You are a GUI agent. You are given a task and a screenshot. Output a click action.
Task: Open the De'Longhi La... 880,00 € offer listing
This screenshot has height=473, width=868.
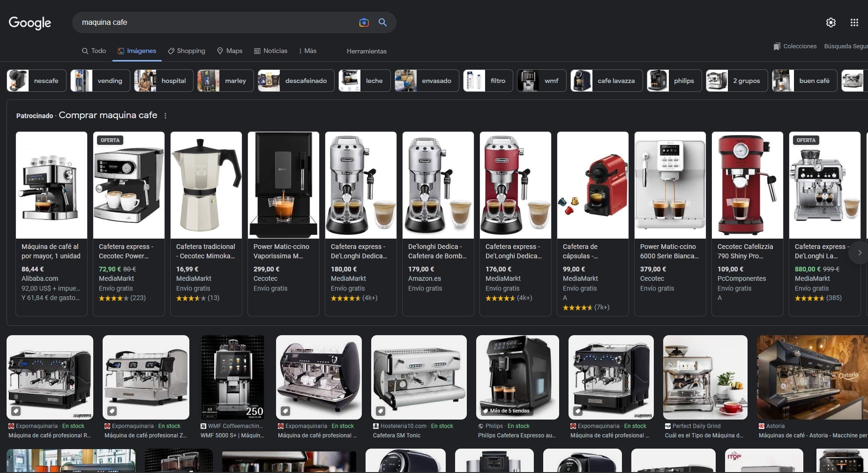click(x=825, y=224)
